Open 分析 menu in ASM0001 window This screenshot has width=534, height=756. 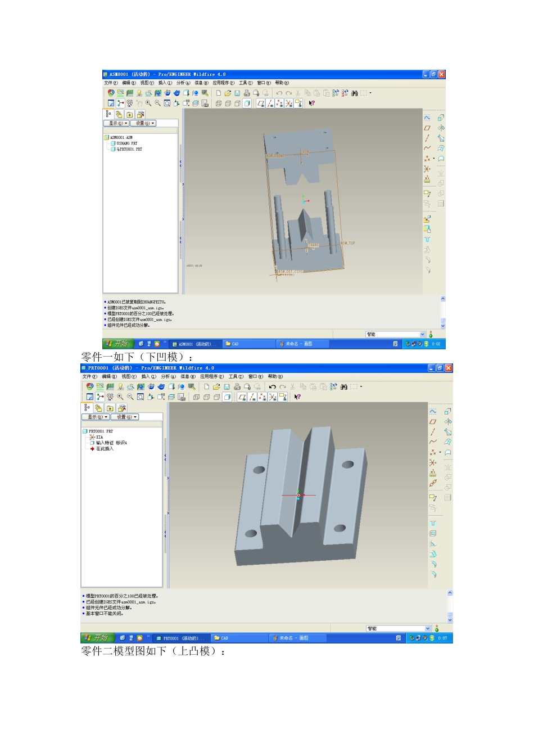(x=183, y=83)
